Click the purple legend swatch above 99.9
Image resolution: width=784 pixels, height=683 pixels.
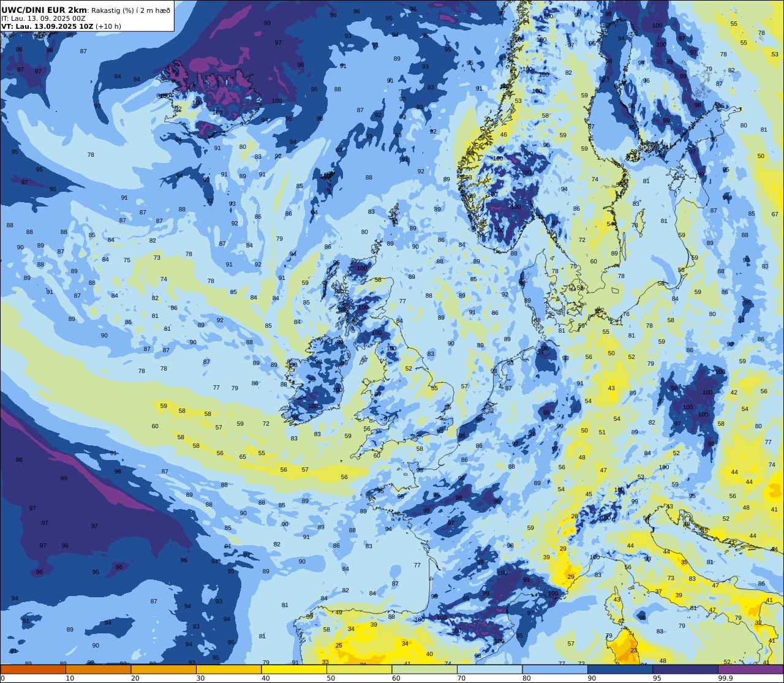tap(750, 670)
